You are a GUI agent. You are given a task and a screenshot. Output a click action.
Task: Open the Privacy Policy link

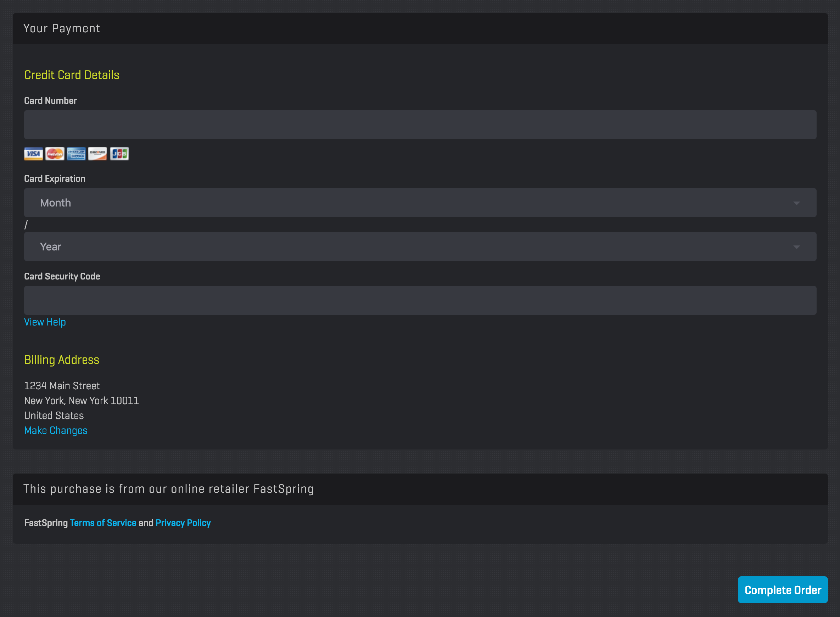point(183,523)
